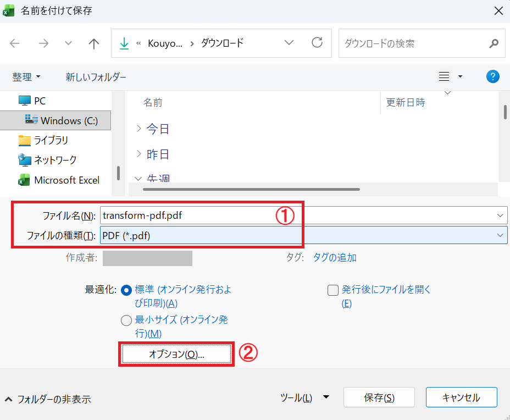The width and height of the screenshot is (510, 420).
Task: Refresh the ダウンロード folder view
Action: click(317, 43)
